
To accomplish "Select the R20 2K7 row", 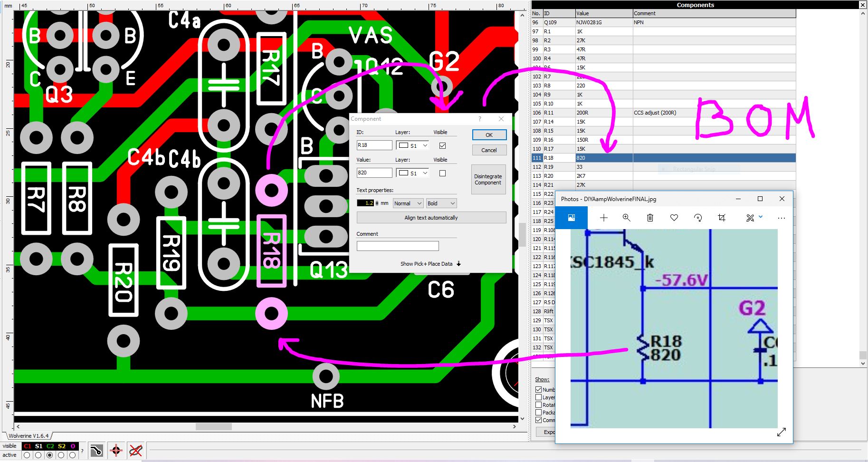I will [x=664, y=176].
